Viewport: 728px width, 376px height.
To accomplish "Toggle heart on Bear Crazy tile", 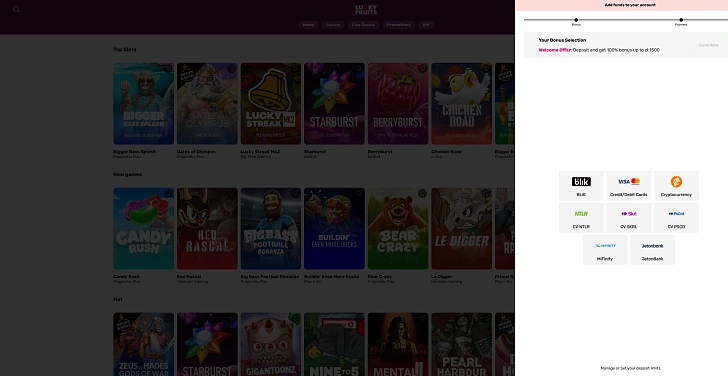I will tap(422, 194).
